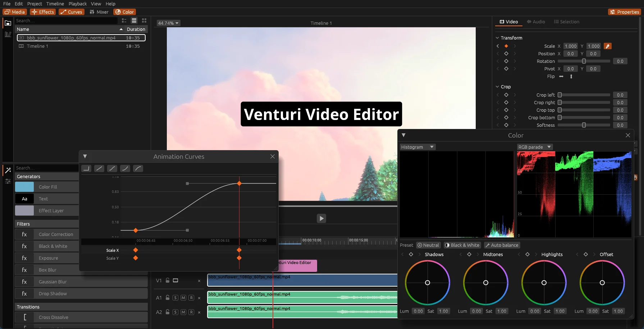This screenshot has height=329, width=644.
Task: Apply the Neutral color preset
Action: point(428,245)
